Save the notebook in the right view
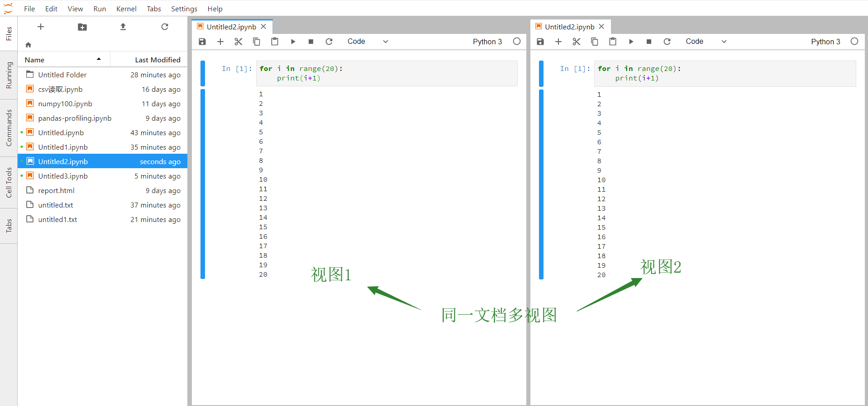The image size is (868, 406). pos(540,42)
